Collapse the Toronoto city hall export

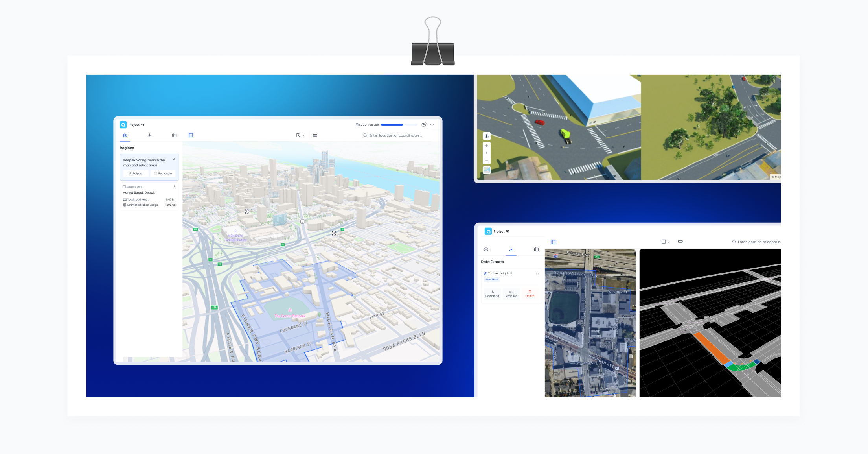pyautogui.click(x=537, y=273)
